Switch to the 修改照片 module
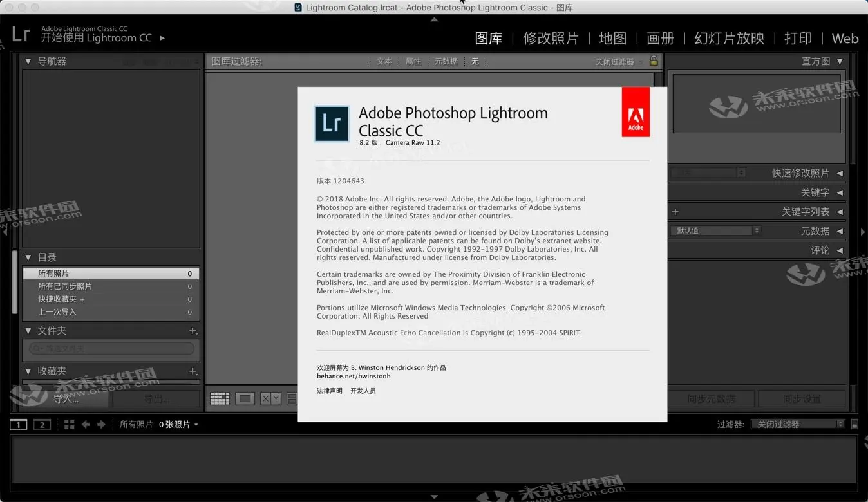Screen dimensions: 868x502 click(551, 39)
